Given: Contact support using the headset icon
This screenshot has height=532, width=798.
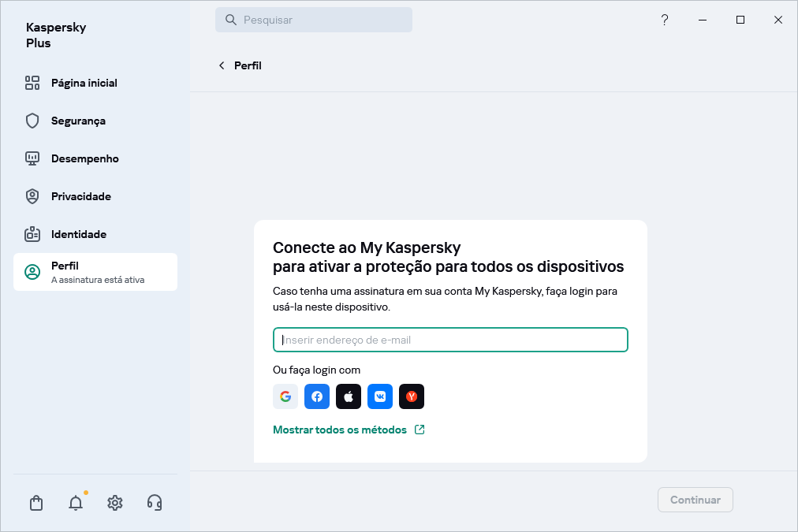Looking at the screenshot, I should coord(154,502).
